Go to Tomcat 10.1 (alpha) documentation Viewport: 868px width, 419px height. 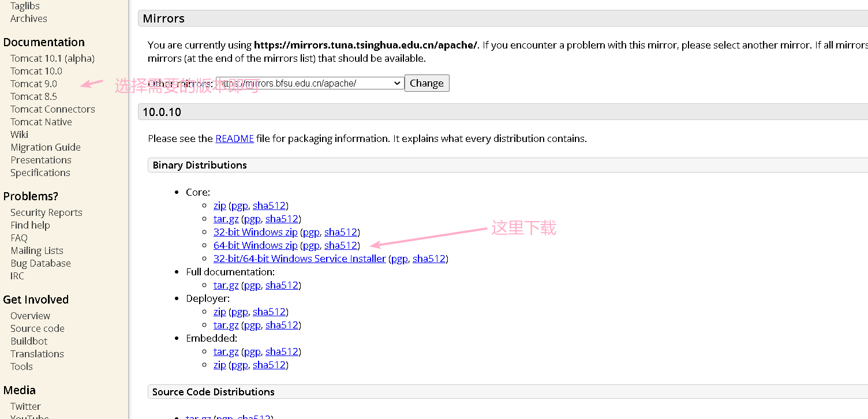[53, 58]
